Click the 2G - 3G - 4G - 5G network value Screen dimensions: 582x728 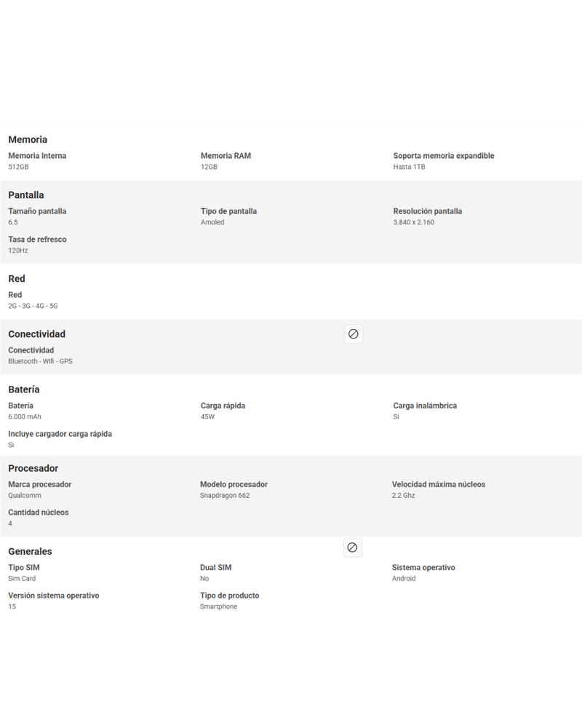(x=33, y=306)
